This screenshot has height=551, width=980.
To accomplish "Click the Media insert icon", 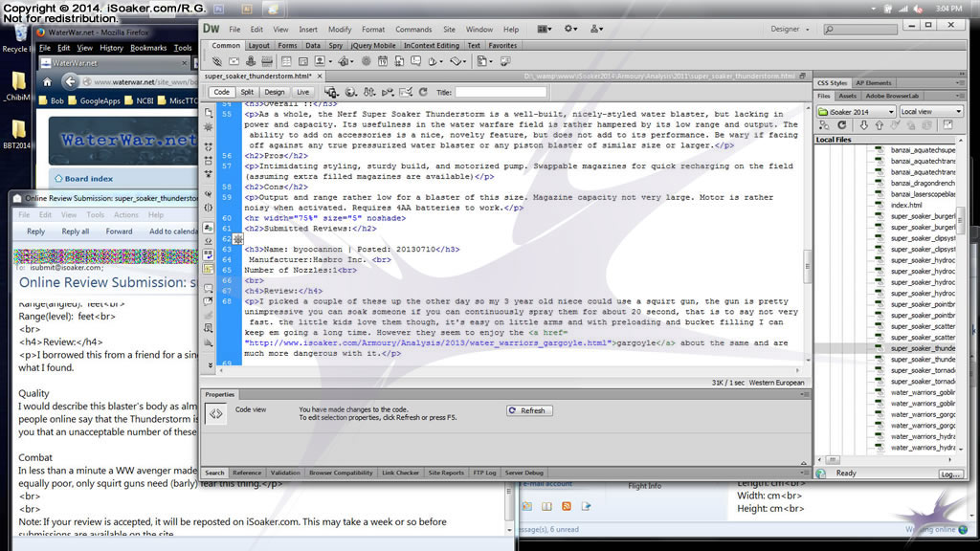I will click(x=345, y=61).
